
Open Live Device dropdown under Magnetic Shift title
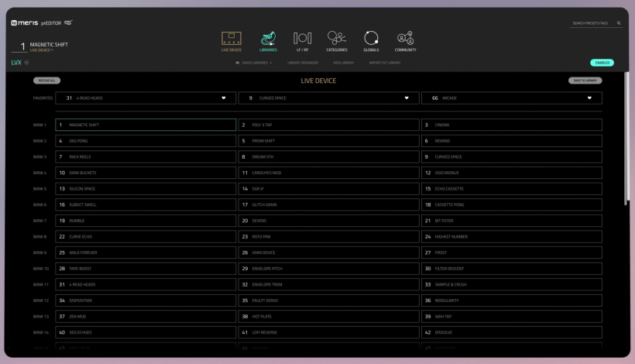[41, 50]
